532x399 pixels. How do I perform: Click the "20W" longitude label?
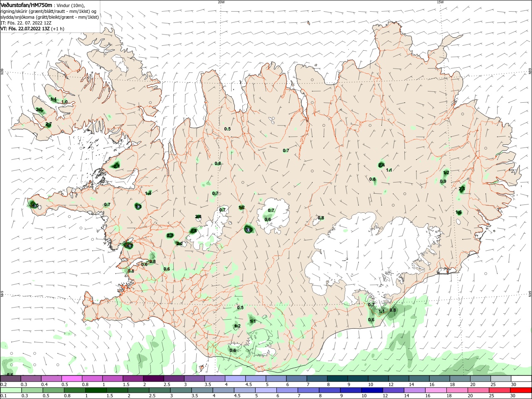tap(221, 2)
